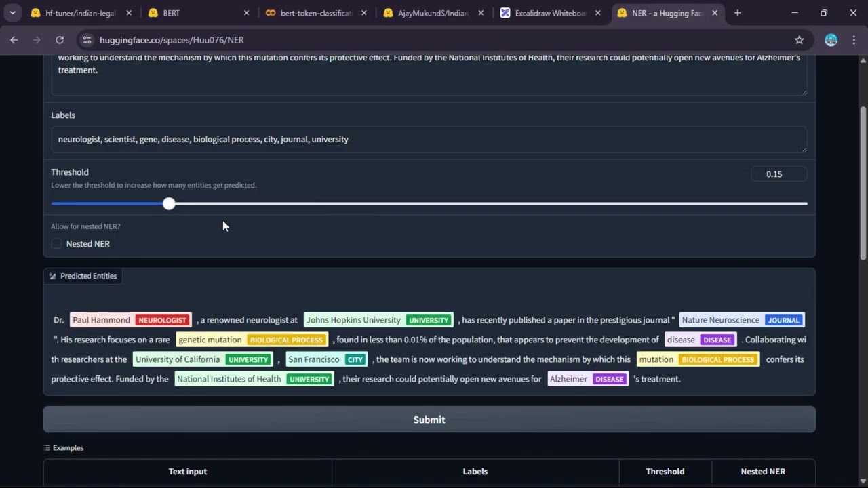Switch to the hf-tuner/indian-legal tab
Screen dimensions: 868x488
coord(81,13)
